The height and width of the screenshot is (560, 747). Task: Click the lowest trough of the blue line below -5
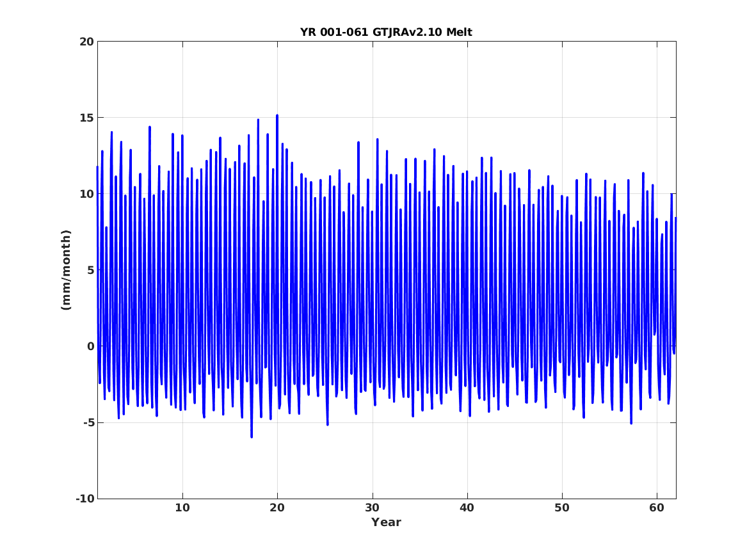click(252, 436)
